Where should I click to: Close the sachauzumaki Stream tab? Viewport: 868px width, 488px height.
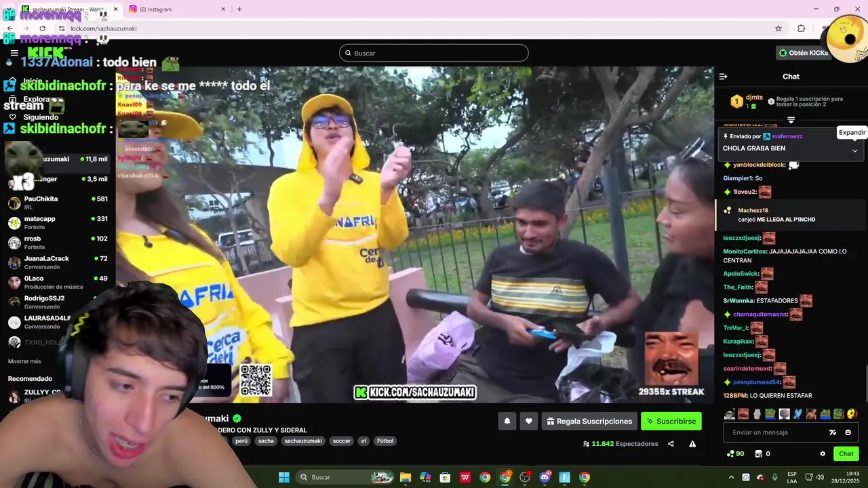[x=115, y=9]
